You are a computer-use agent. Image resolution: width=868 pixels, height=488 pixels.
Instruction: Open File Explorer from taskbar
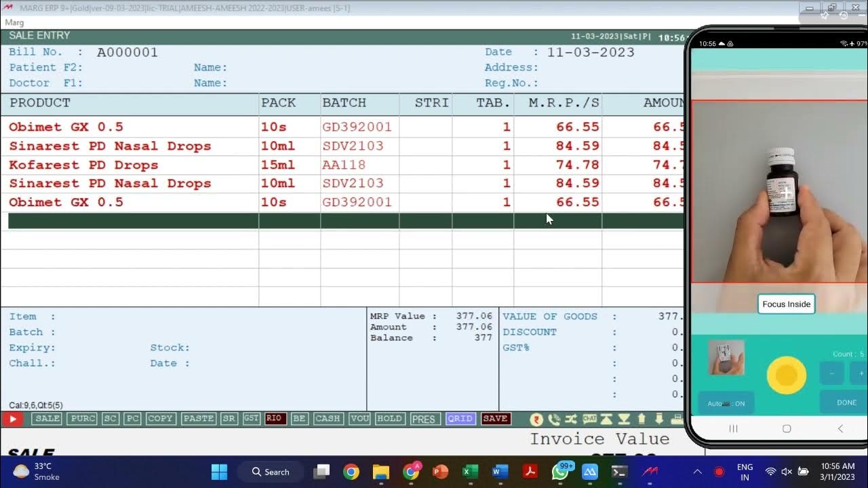pos(381,472)
